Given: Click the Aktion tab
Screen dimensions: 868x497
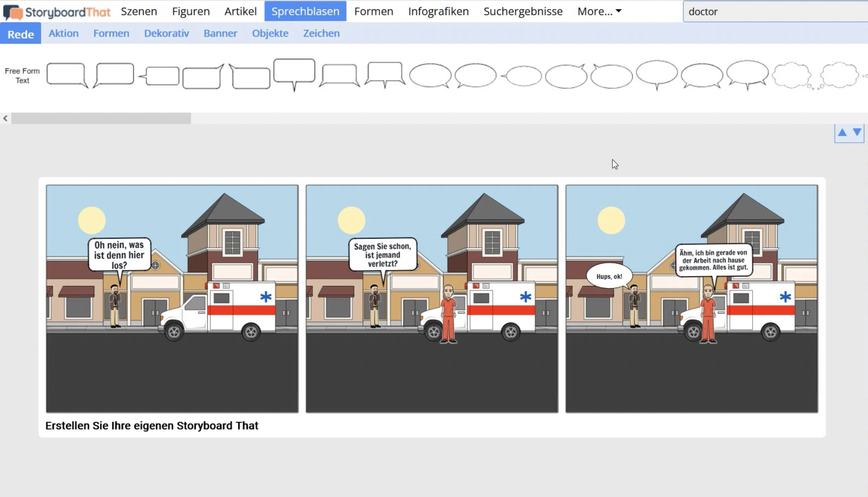Looking at the screenshot, I should (63, 33).
